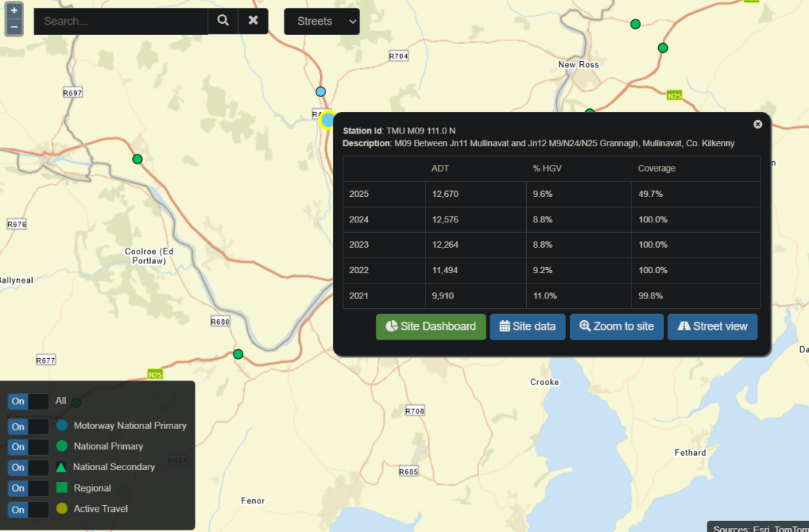Open the Site Dashboard
Viewport: 809px width, 532px height.
point(431,327)
